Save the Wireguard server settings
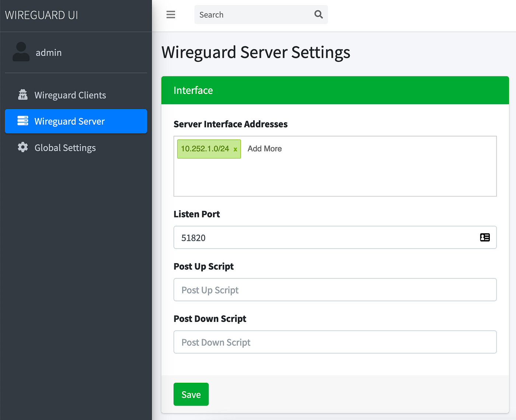The width and height of the screenshot is (516, 420). (x=191, y=394)
